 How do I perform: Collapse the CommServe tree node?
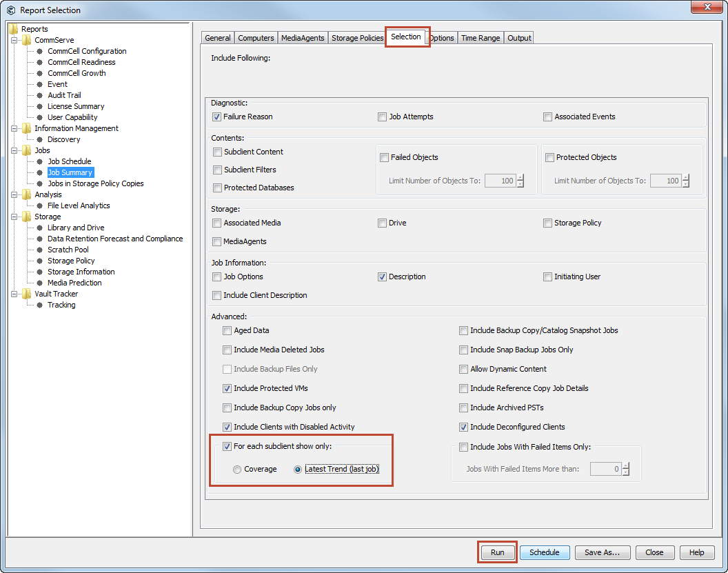[x=14, y=40]
